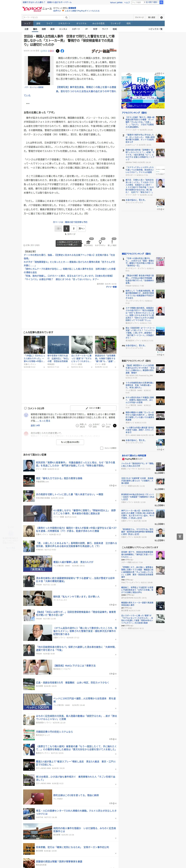186x868 pixels.
Task: Open comment もっと見る expand link
Action: 45,421
